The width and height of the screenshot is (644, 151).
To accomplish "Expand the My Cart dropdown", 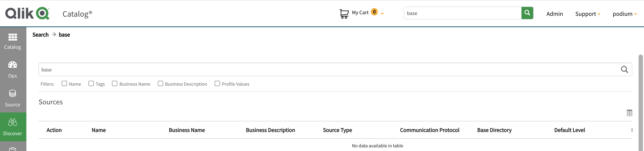I will pyautogui.click(x=382, y=14).
